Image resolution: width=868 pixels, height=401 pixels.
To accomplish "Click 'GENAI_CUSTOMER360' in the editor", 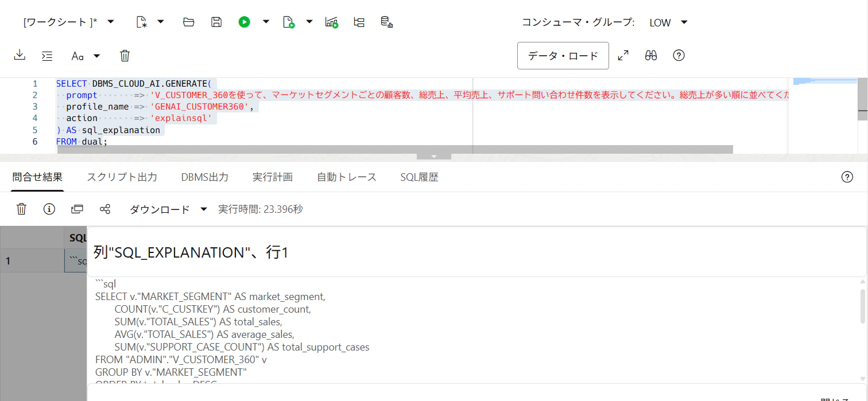I will coord(199,107).
